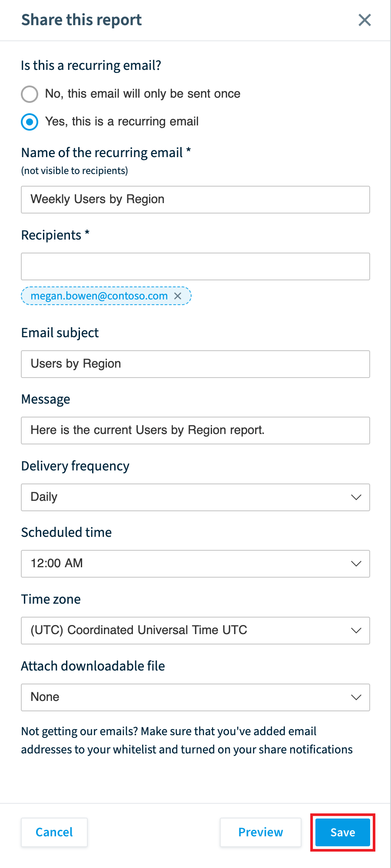Click the empty Recipients input box
Image resolution: width=391 pixels, height=868 pixels.
tap(195, 266)
